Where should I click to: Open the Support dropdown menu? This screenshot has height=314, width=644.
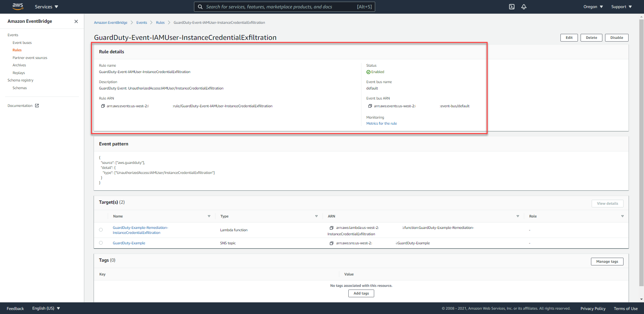pos(621,7)
